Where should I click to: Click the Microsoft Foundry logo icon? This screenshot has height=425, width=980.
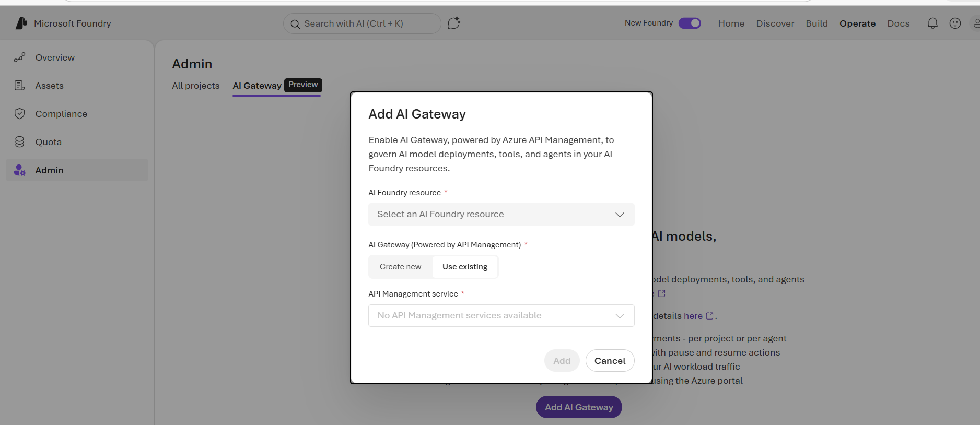[21, 23]
